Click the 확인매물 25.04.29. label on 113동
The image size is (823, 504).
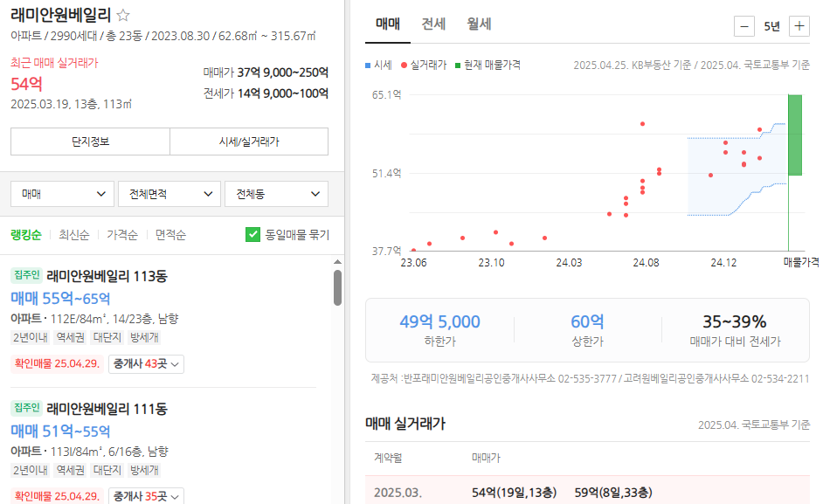point(57,363)
